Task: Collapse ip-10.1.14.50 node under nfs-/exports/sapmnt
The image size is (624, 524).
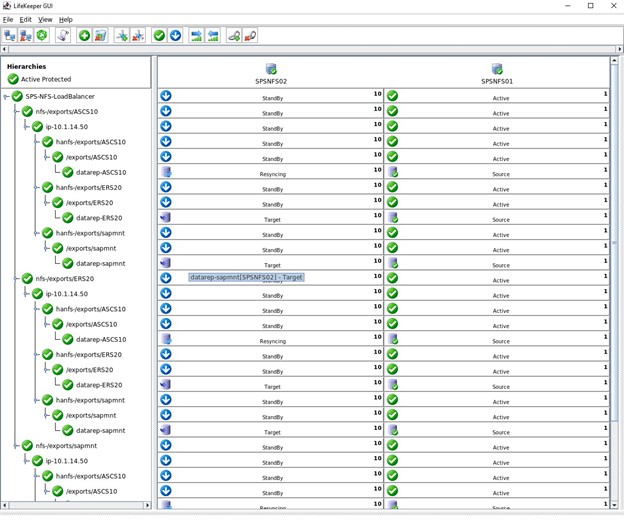Action: pos(27,461)
